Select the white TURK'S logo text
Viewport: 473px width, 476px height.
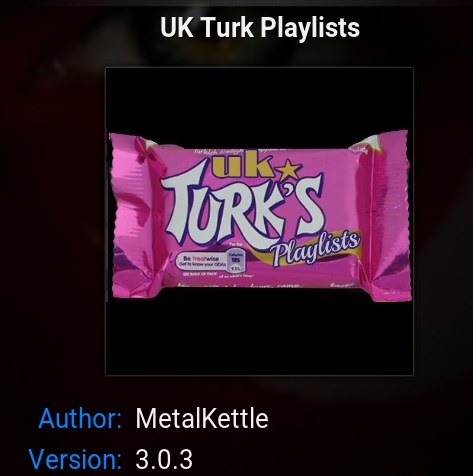coord(242,209)
